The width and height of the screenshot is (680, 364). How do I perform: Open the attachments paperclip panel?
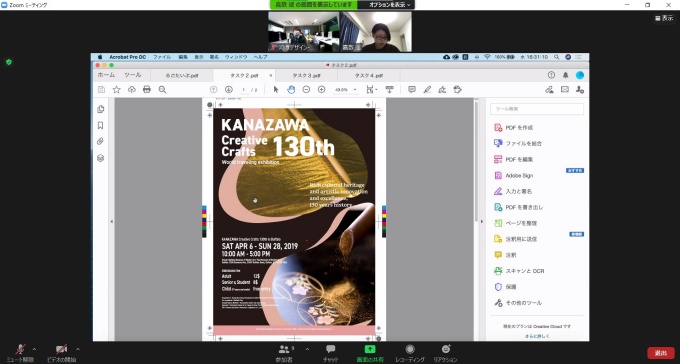101,141
